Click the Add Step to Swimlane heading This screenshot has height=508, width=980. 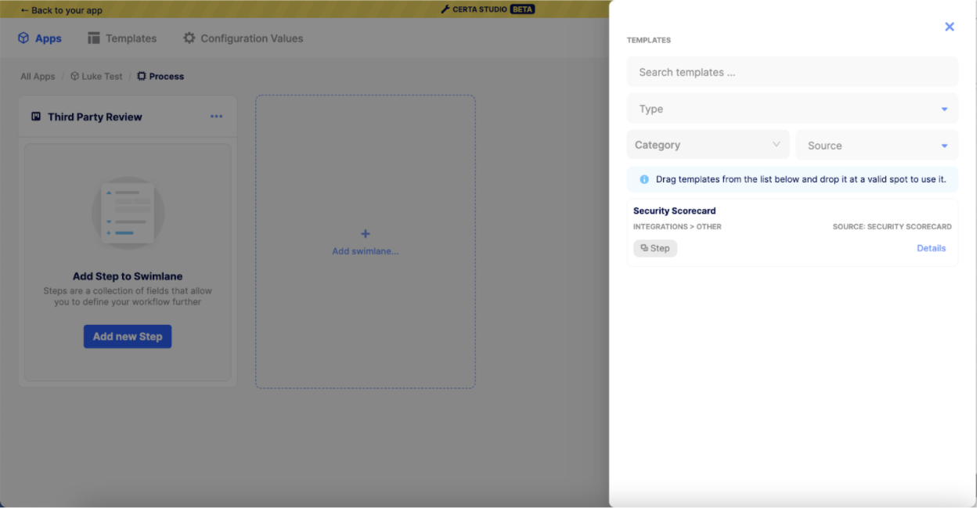point(128,276)
